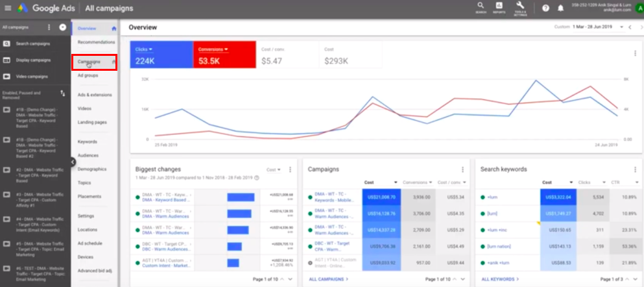
Task: Go to next page in Campaigns card
Action: (x=463, y=279)
